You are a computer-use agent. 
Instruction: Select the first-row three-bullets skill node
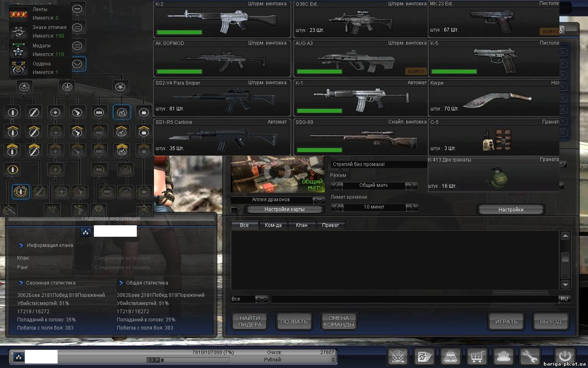[99, 112]
